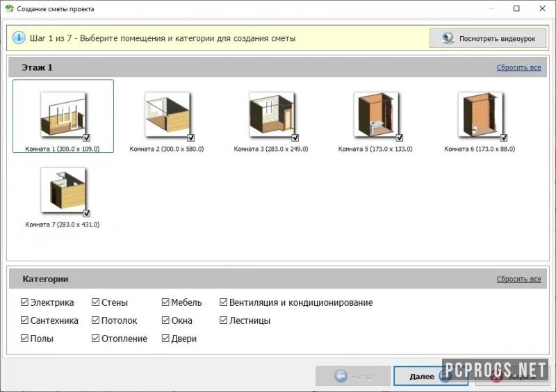Open Посмотреть видеоурок
The height and width of the screenshot is (392, 556).
click(488, 38)
